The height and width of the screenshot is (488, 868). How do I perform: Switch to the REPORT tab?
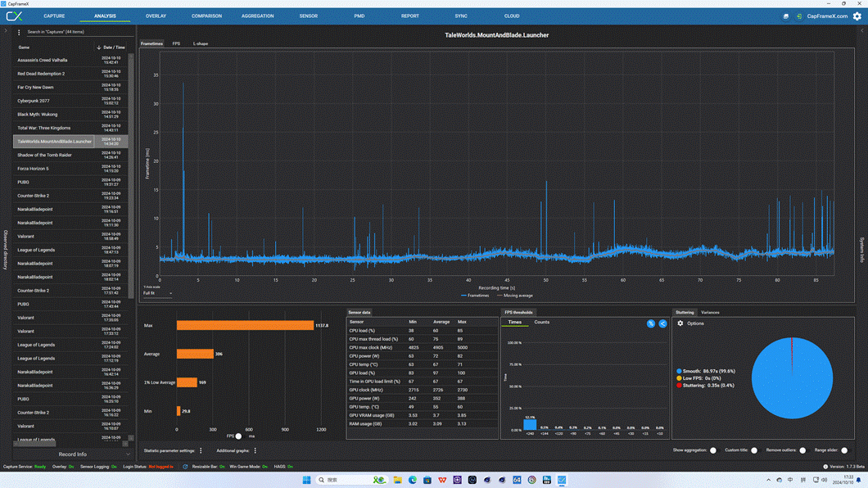(x=410, y=16)
